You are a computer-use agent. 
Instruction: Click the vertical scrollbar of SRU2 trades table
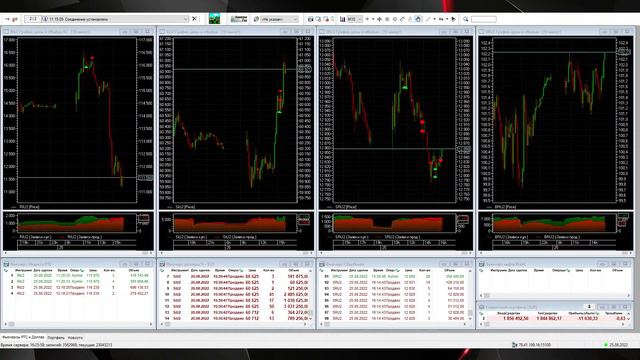coord(470,295)
